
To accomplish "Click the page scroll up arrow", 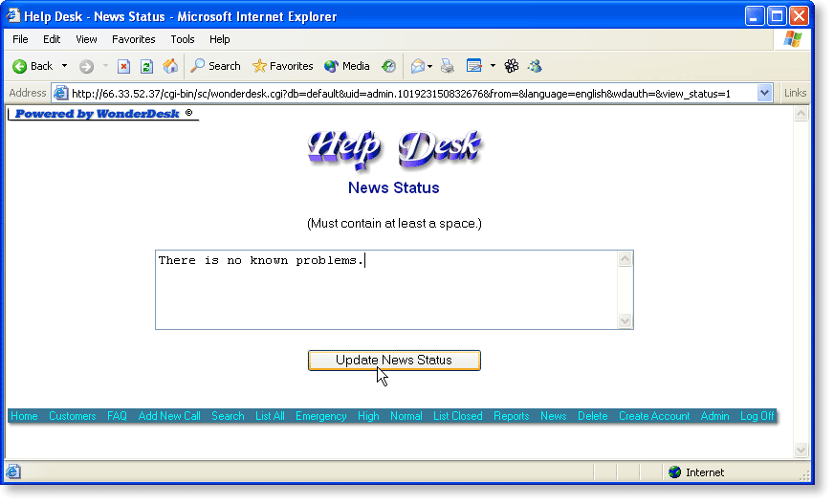I will (x=801, y=113).
